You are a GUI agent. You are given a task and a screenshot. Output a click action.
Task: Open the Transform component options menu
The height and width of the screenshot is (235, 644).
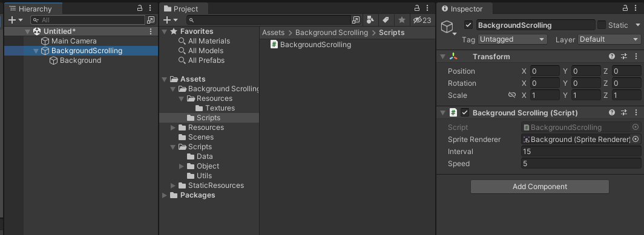click(x=636, y=57)
